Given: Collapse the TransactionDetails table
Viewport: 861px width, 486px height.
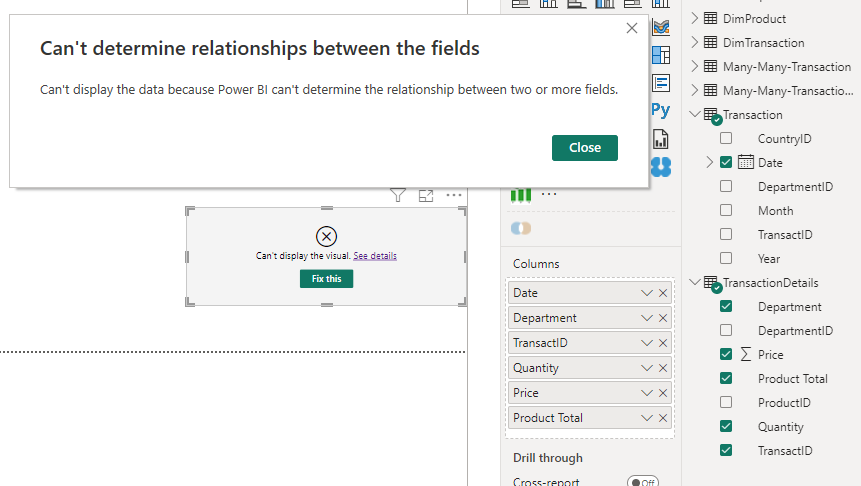Looking at the screenshot, I should [x=695, y=282].
